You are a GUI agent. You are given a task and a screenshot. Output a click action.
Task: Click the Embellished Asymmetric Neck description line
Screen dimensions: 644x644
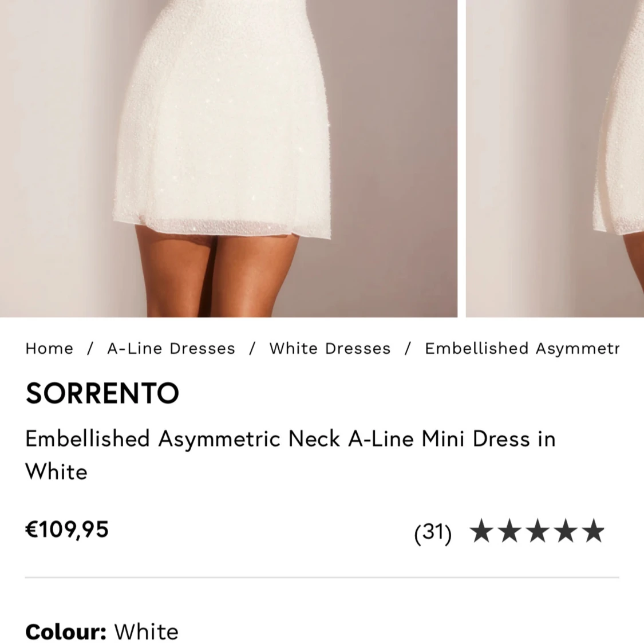[x=290, y=438]
